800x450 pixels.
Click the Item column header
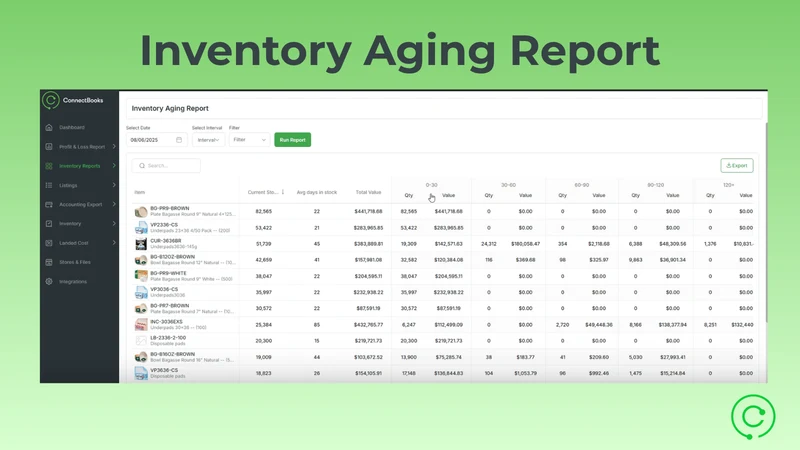click(140, 192)
